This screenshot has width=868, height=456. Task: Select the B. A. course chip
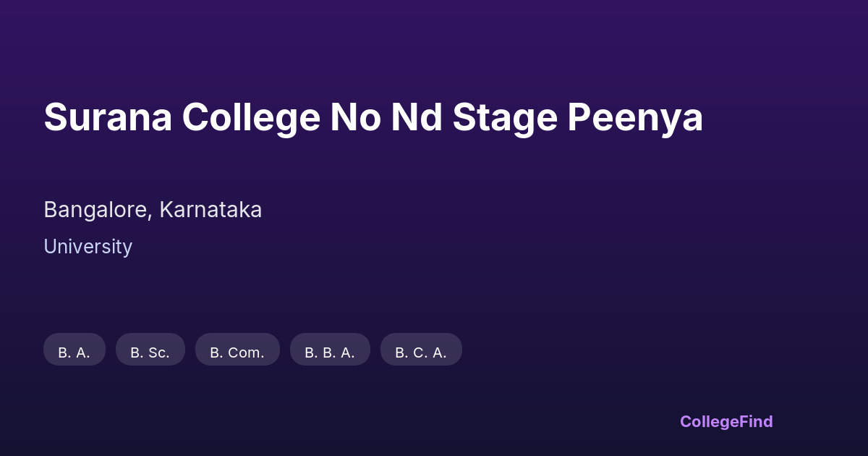point(75,350)
